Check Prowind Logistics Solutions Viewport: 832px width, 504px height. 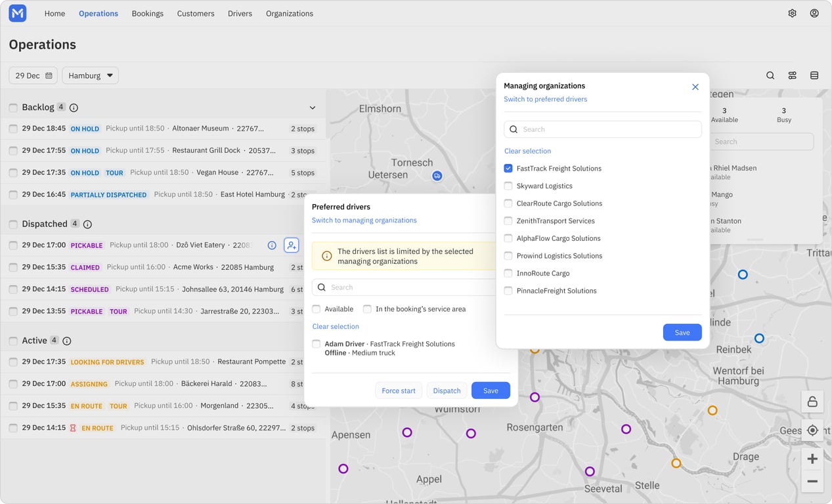point(508,256)
